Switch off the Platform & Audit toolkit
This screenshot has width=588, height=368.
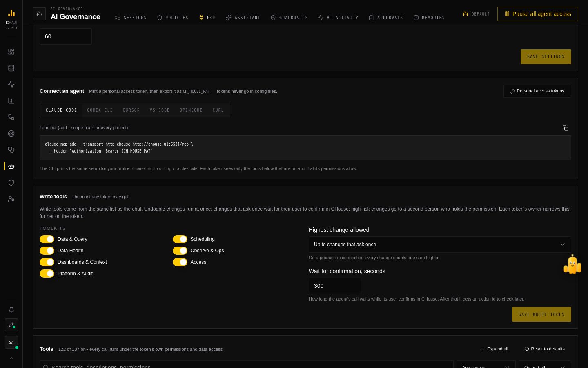[x=47, y=274]
